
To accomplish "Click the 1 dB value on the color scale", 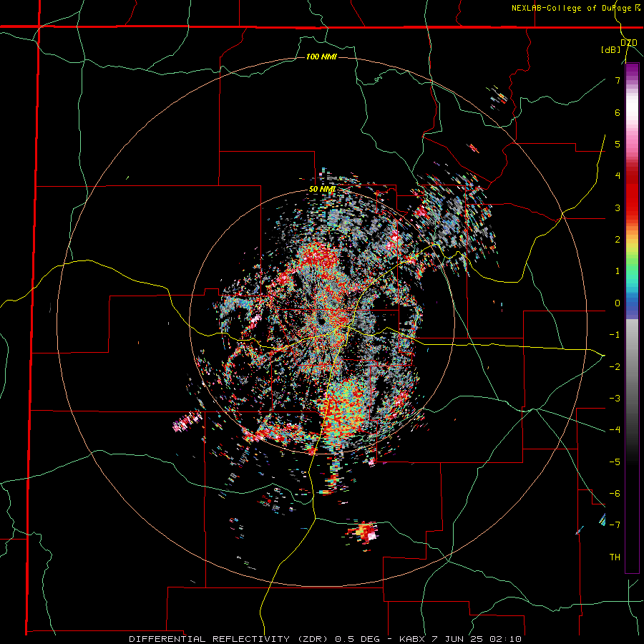I will click(618, 271).
